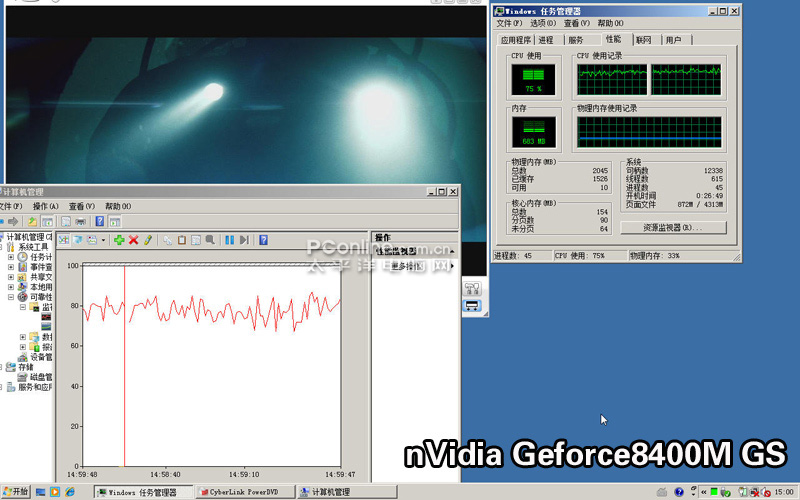Viewport: 800px width, 500px height.
Task: Click the Freeze display pause icon
Action: pos(230,240)
